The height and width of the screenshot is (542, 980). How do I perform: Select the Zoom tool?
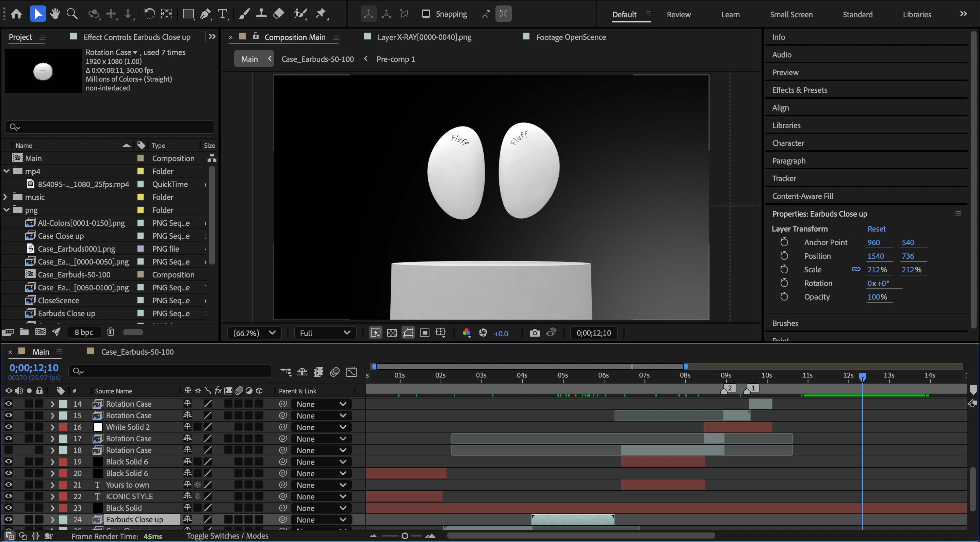tap(72, 14)
